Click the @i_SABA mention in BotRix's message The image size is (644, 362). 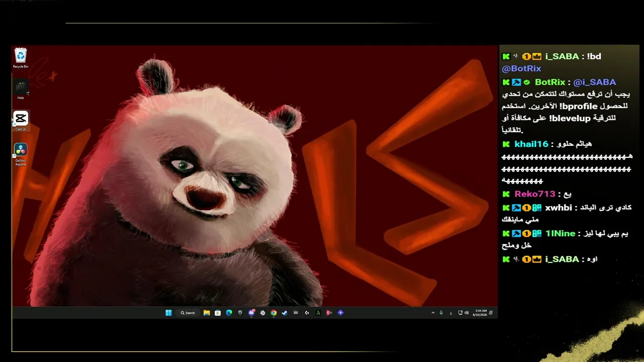click(x=594, y=82)
